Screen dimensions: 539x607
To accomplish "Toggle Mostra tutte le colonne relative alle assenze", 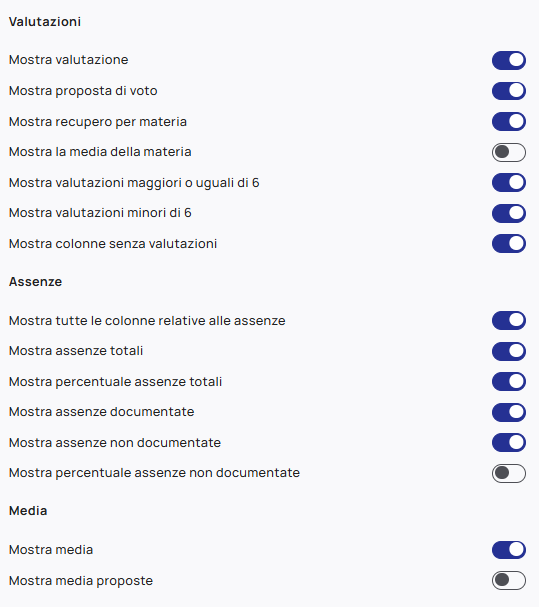I will (x=509, y=321).
